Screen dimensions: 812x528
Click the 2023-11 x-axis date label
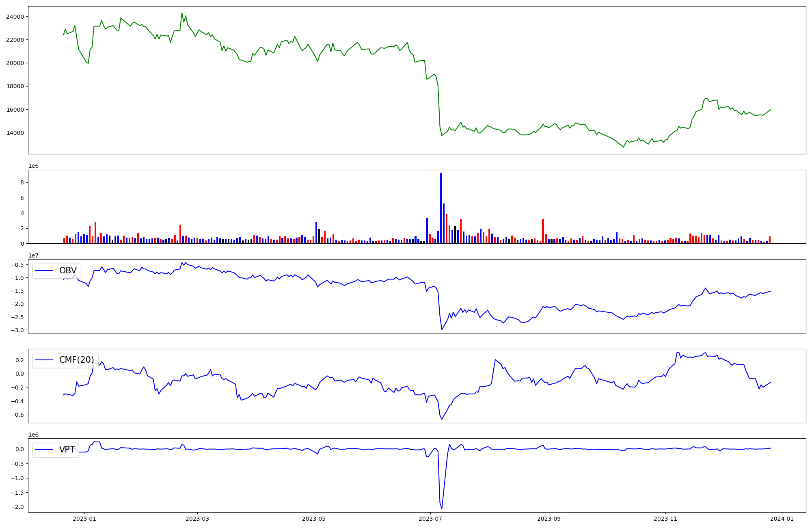(x=665, y=519)
